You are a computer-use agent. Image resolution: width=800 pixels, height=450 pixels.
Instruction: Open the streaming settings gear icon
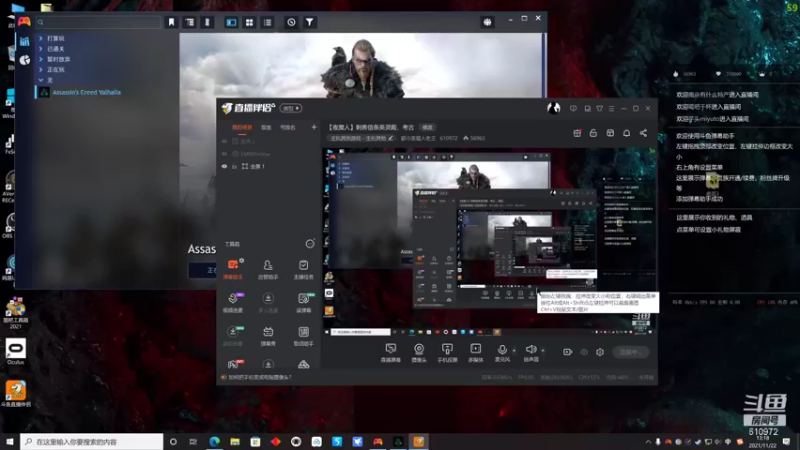(600, 352)
